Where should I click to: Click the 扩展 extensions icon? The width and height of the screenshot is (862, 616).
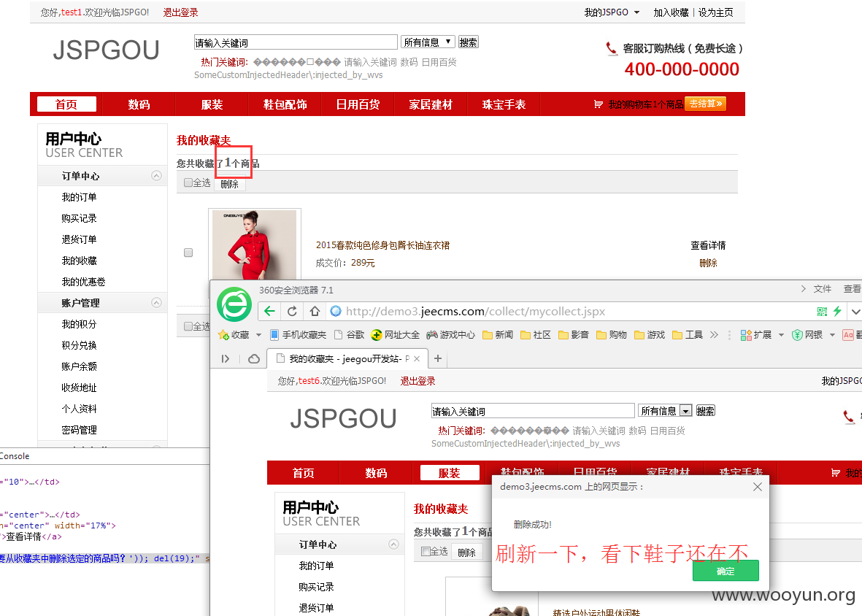(x=746, y=335)
